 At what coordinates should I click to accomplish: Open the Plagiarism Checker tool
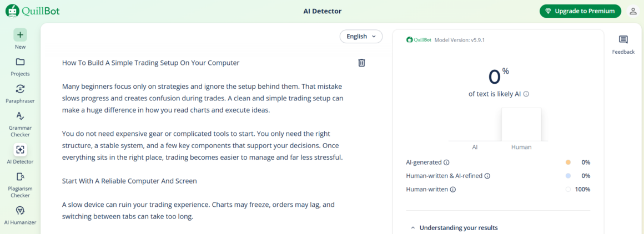[x=20, y=177]
